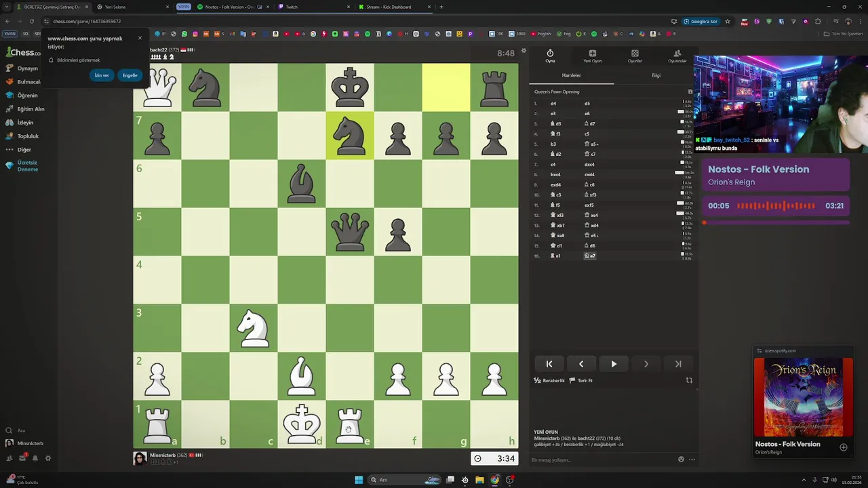Allow notifications with İzin ver
This screenshot has width=868, height=488.
(x=102, y=75)
